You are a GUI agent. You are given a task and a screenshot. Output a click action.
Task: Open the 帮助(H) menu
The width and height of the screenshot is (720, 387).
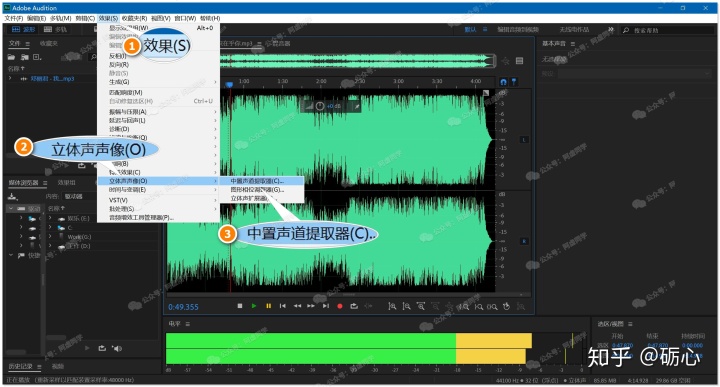pyautogui.click(x=210, y=18)
